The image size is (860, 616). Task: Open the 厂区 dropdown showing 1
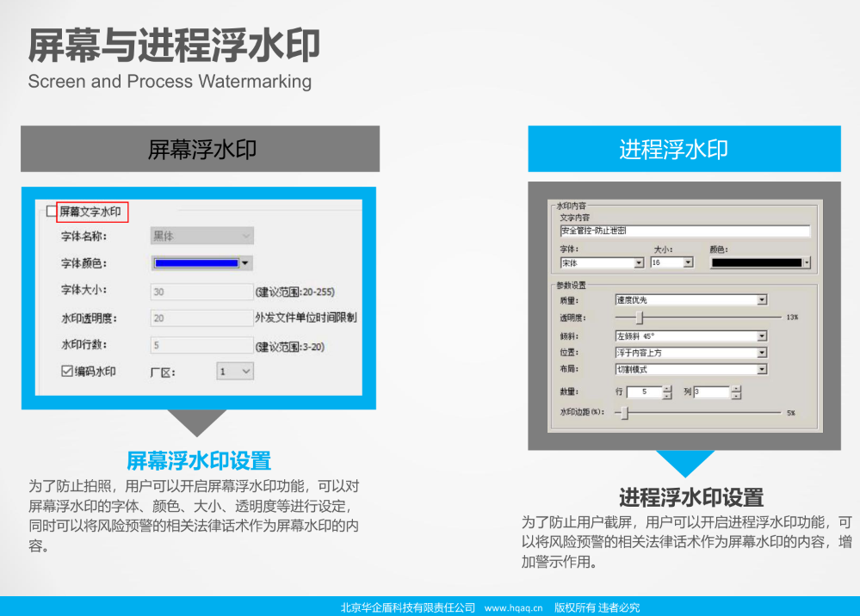coord(235,372)
